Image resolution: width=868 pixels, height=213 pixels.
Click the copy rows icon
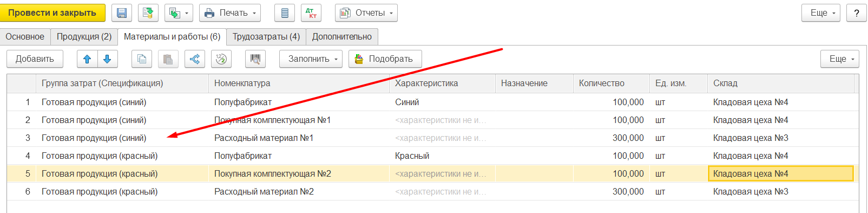[142, 59]
